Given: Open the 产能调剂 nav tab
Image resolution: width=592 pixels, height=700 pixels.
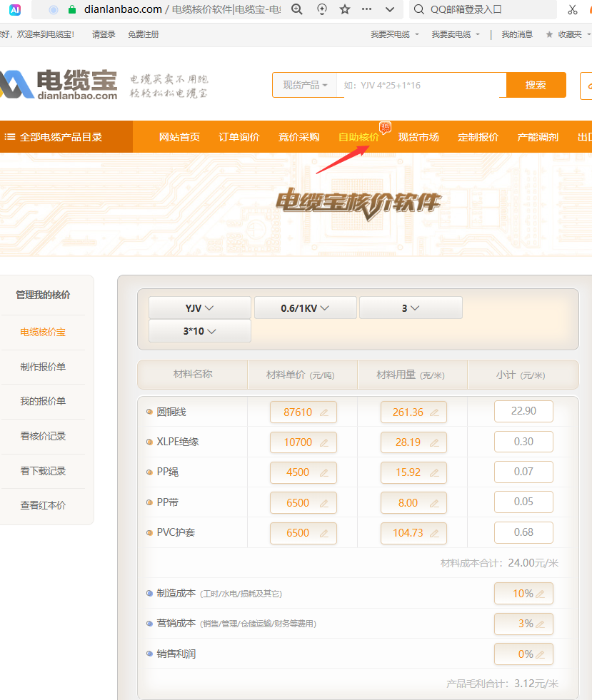Looking at the screenshot, I should (538, 137).
